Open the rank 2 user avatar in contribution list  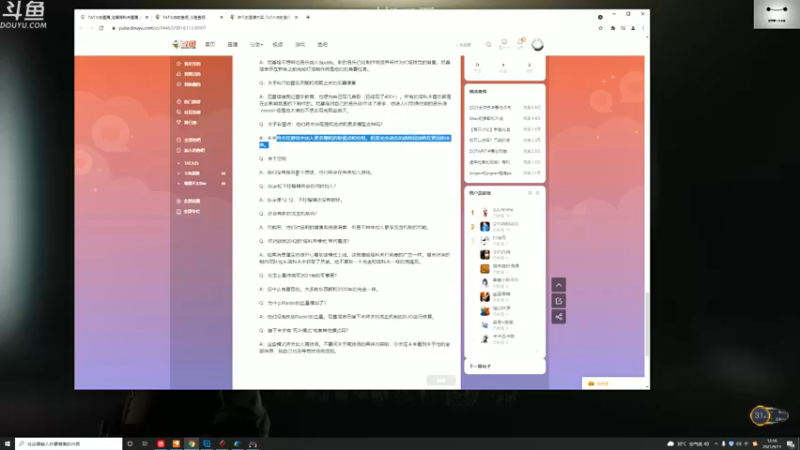point(485,226)
